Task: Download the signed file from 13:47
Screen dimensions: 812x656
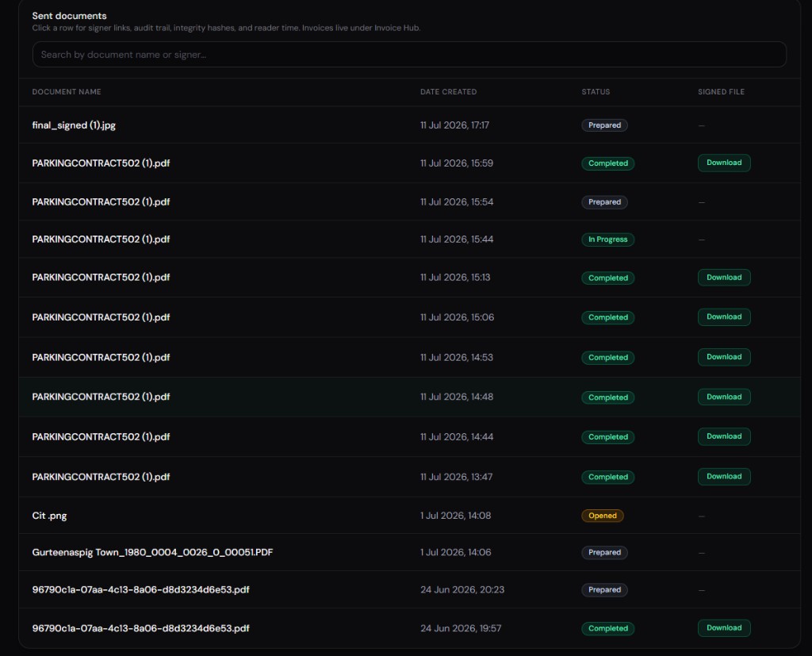Action: [x=723, y=476]
